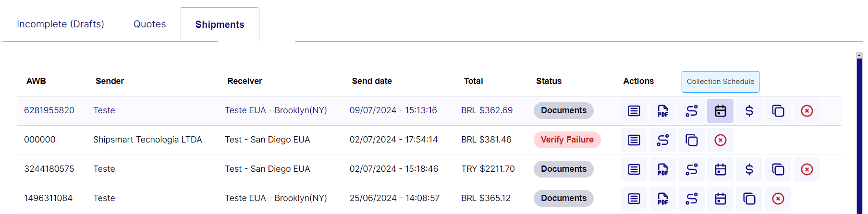The width and height of the screenshot is (868, 214).
Task: Open collection schedule calendar for shipment 6281955820
Action: (720, 111)
